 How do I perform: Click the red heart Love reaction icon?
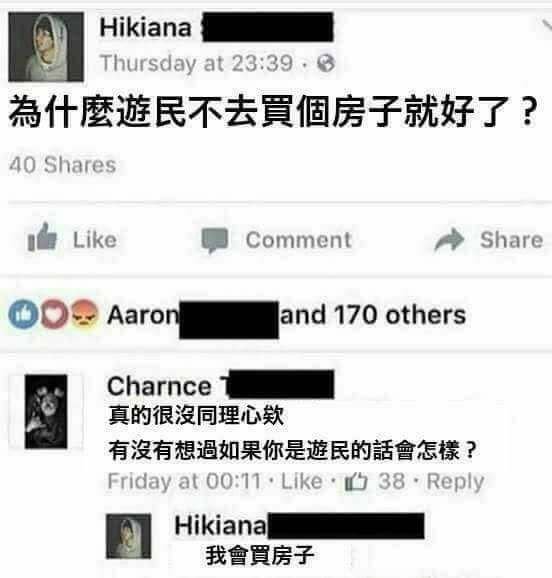(55, 314)
